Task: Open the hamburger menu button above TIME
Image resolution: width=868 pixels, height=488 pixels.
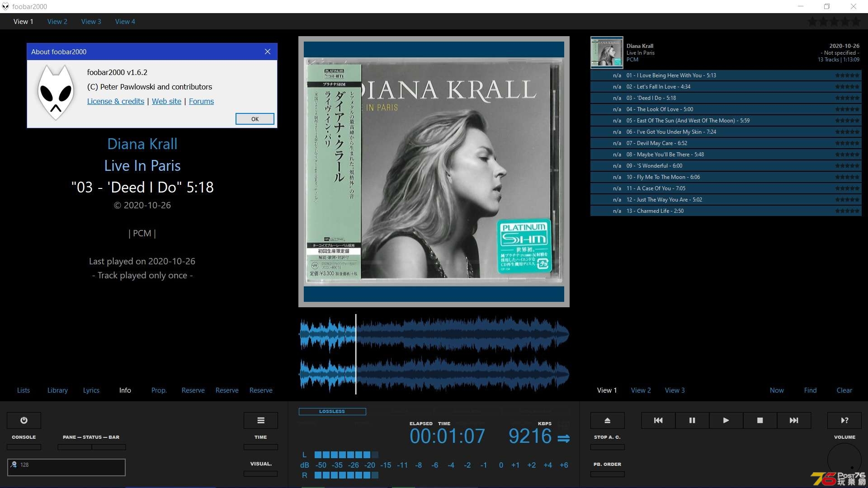Action: pyautogui.click(x=261, y=420)
